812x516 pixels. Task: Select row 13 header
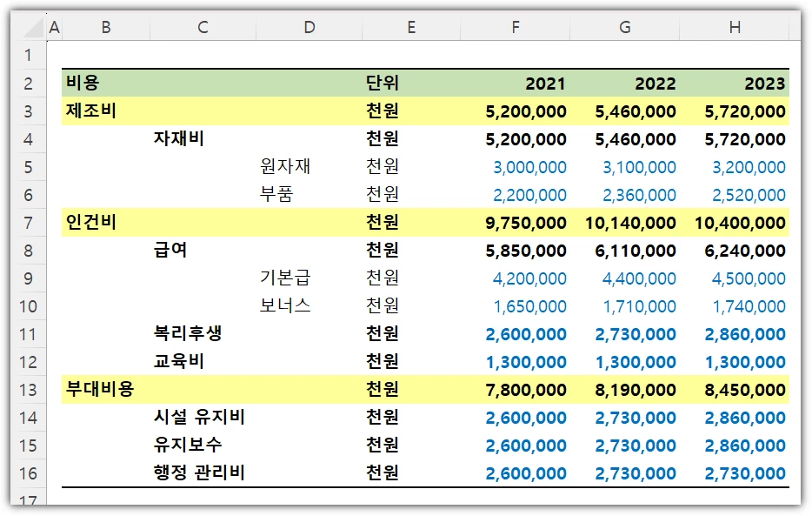29,390
